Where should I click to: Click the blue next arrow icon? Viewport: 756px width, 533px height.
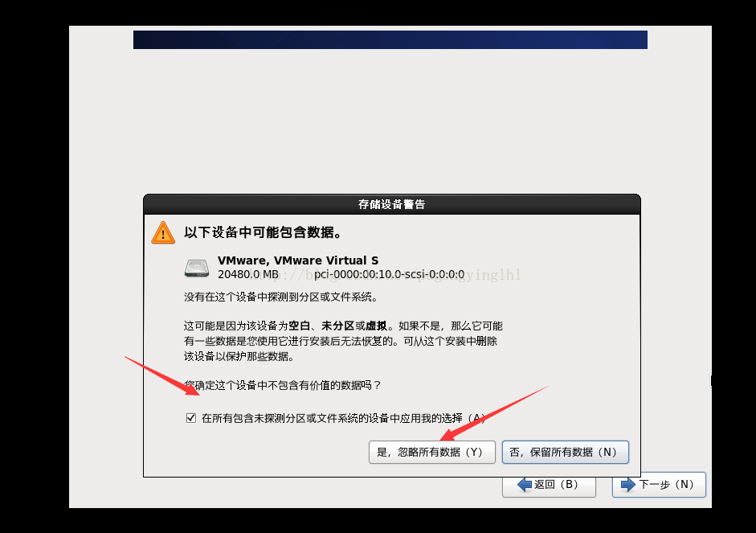628,485
